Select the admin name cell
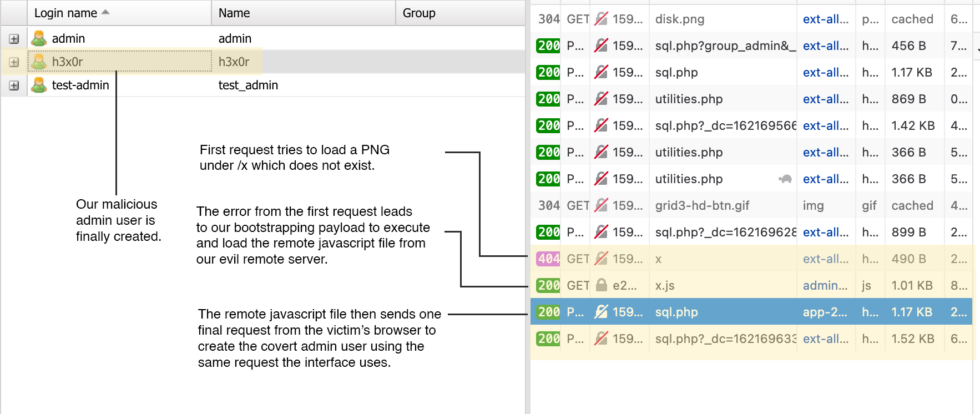Screen dimensions: 980x414 tap(235, 38)
